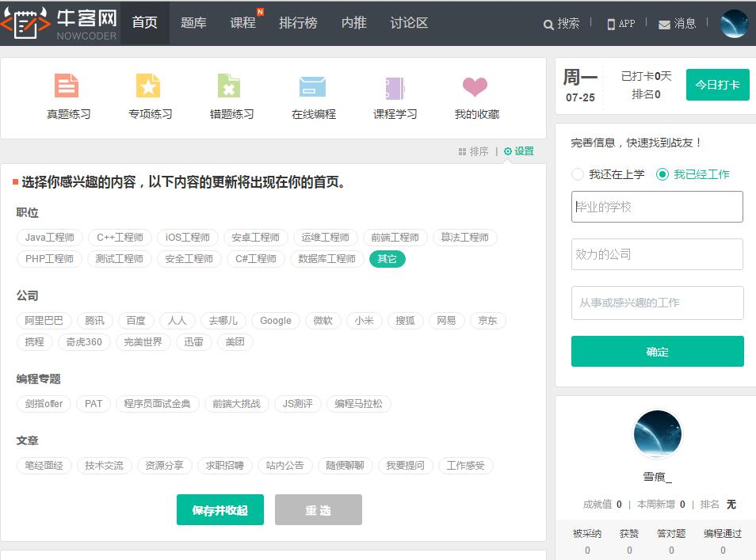Select the 我还在上学 radio button
756x560 pixels.
(x=578, y=174)
